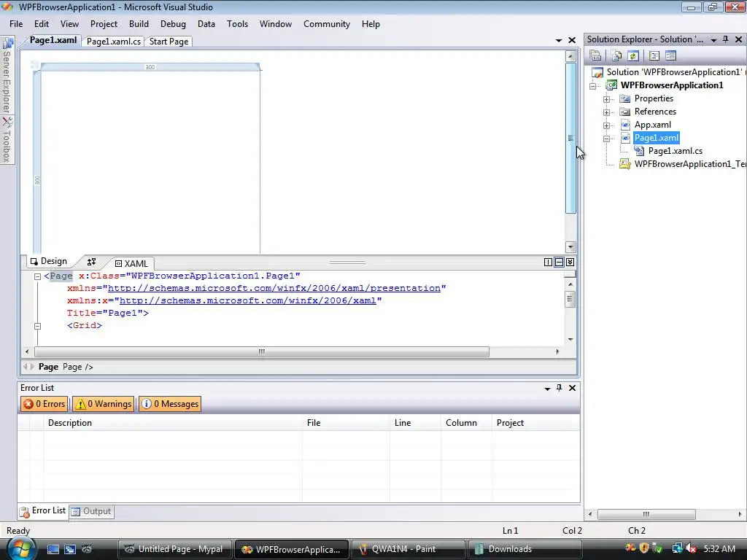Select App.xaml in Solution Explorer
747x560 pixels.
[x=652, y=125]
